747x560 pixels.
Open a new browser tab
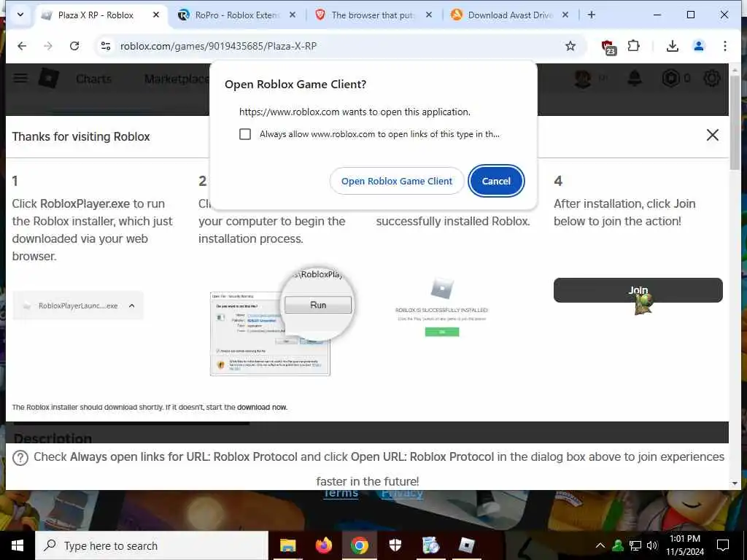(x=591, y=15)
